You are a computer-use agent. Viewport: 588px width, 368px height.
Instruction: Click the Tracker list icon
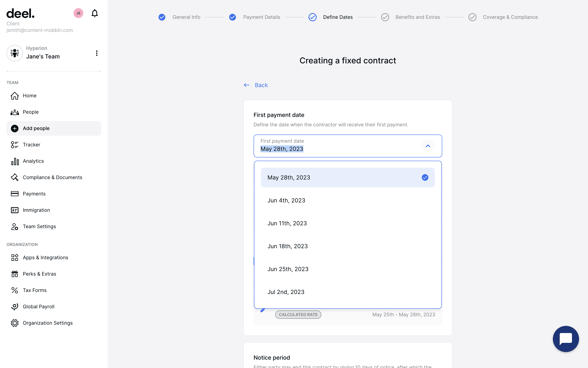pos(14,145)
